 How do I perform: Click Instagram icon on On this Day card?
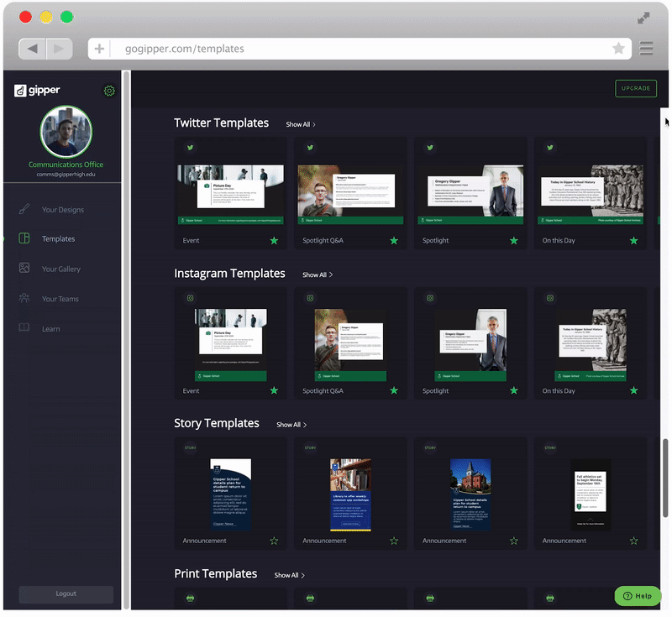point(550,298)
